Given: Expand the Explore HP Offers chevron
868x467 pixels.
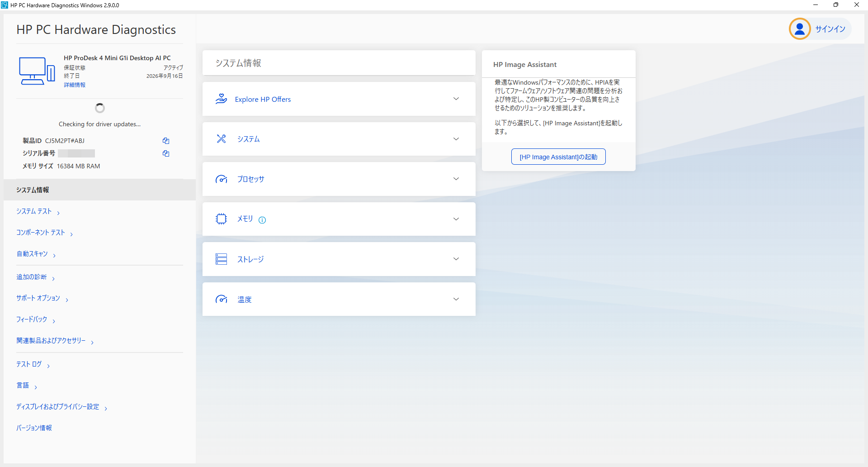Looking at the screenshot, I should pos(456,99).
